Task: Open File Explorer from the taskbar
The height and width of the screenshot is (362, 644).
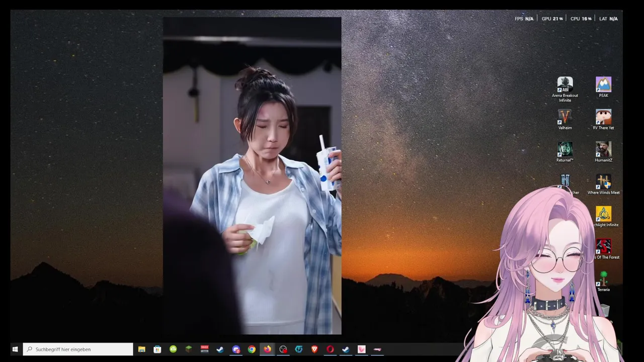Action: 142,349
